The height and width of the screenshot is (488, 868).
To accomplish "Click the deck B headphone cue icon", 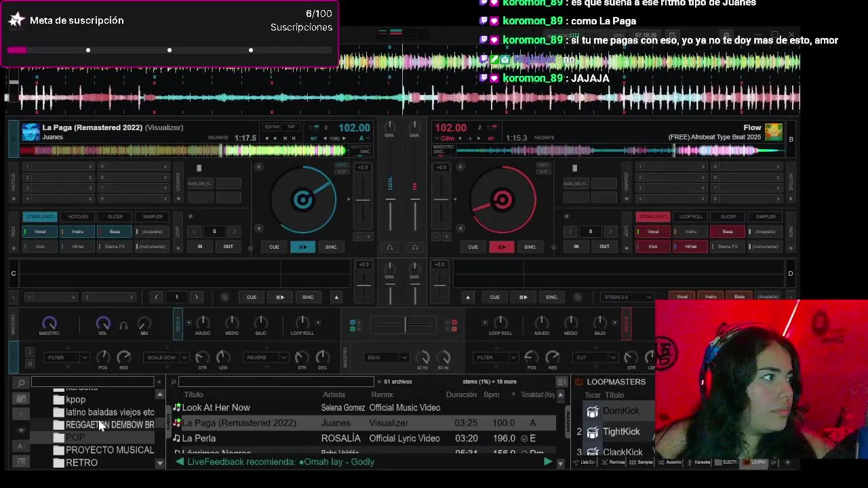I will (x=415, y=247).
